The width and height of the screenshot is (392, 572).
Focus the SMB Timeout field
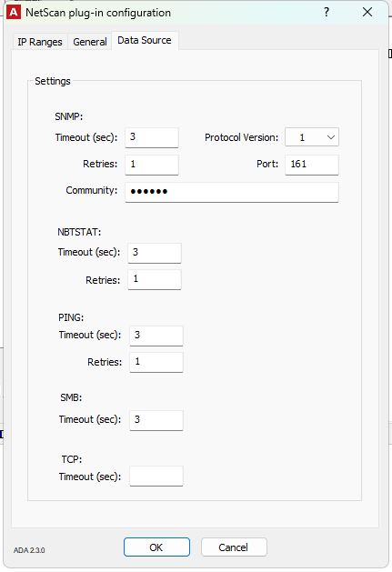point(156,420)
